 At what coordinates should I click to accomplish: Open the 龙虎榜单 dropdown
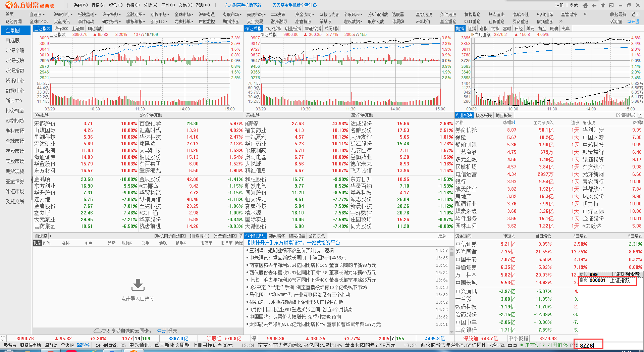point(184,21)
